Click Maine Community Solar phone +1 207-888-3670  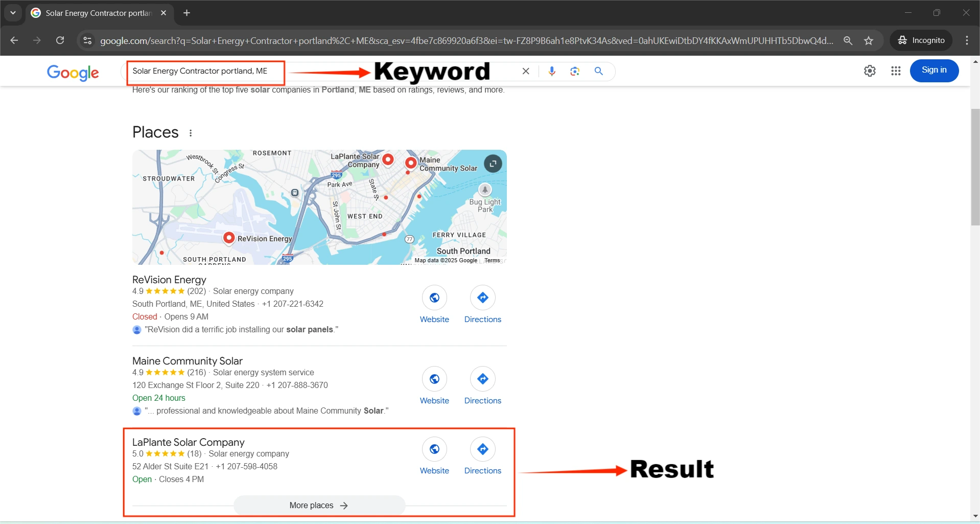297,385
